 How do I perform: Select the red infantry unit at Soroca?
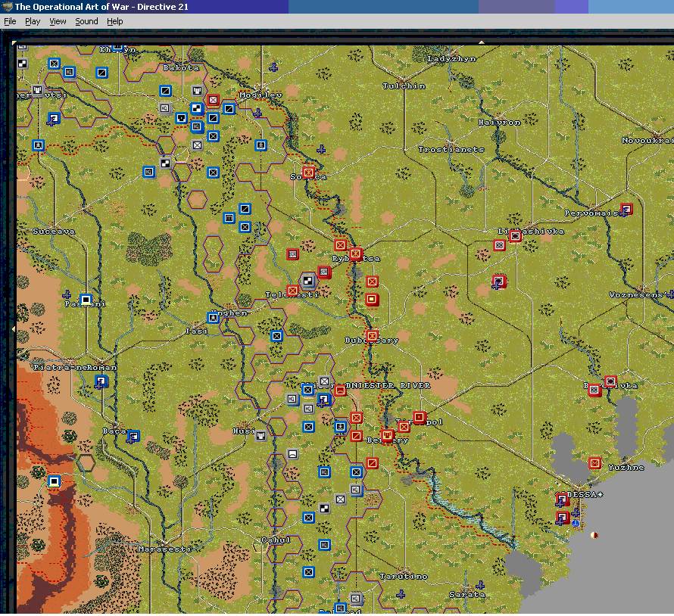pos(308,173)
